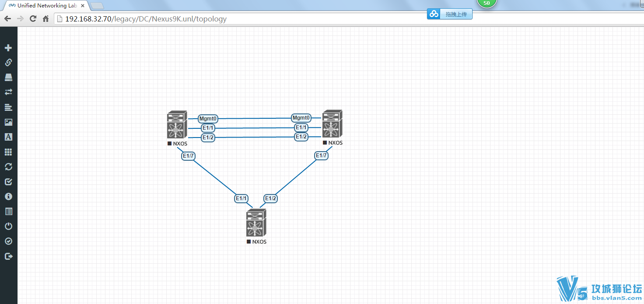The width and height of the screenshot is (644, 304).
Task: Click the square checkmark sidebar icon
Action: (x=8, y=182)
